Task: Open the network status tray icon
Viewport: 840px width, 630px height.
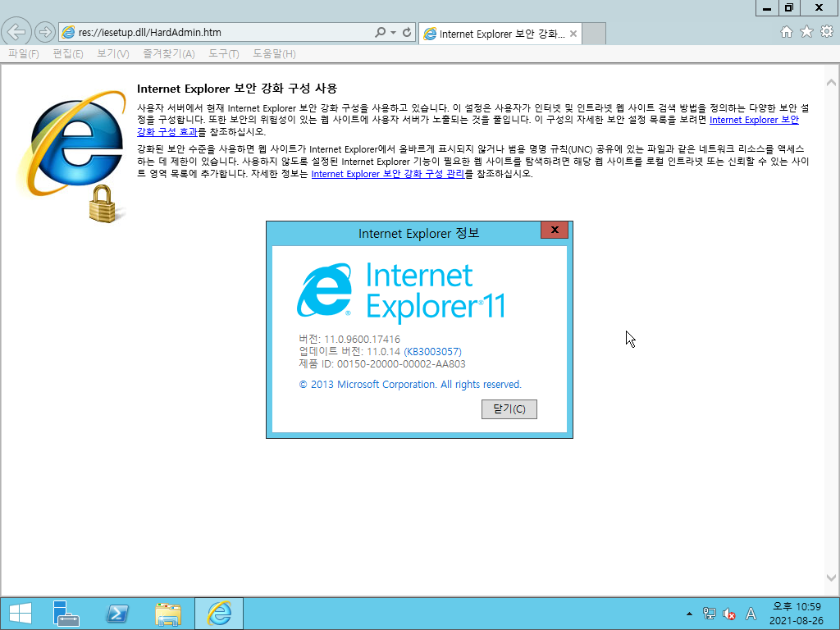Action: tap(710, 614)
